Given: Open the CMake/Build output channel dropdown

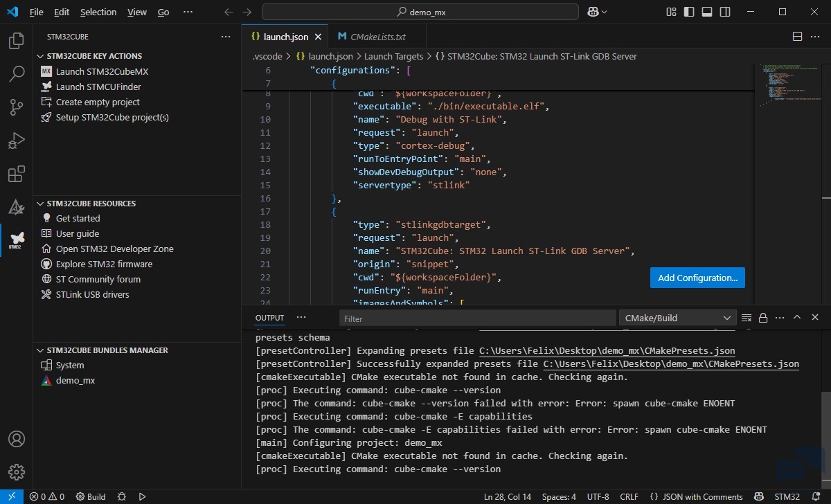Looking at the screenshot, I should coord(677,318).
